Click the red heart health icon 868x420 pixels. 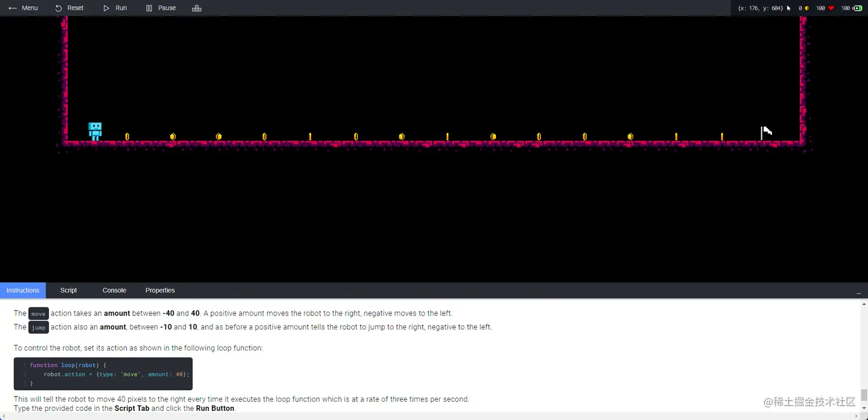831,8
